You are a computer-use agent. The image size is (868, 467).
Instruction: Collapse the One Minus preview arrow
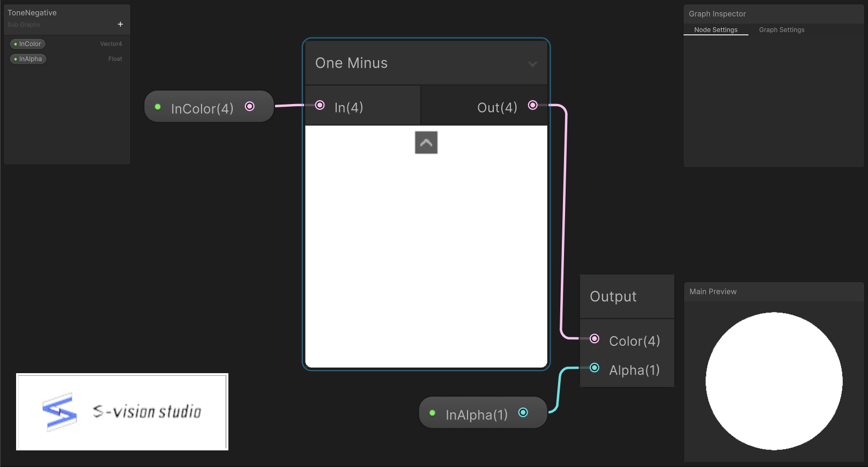pyautogui.click(x=426, y=143)
